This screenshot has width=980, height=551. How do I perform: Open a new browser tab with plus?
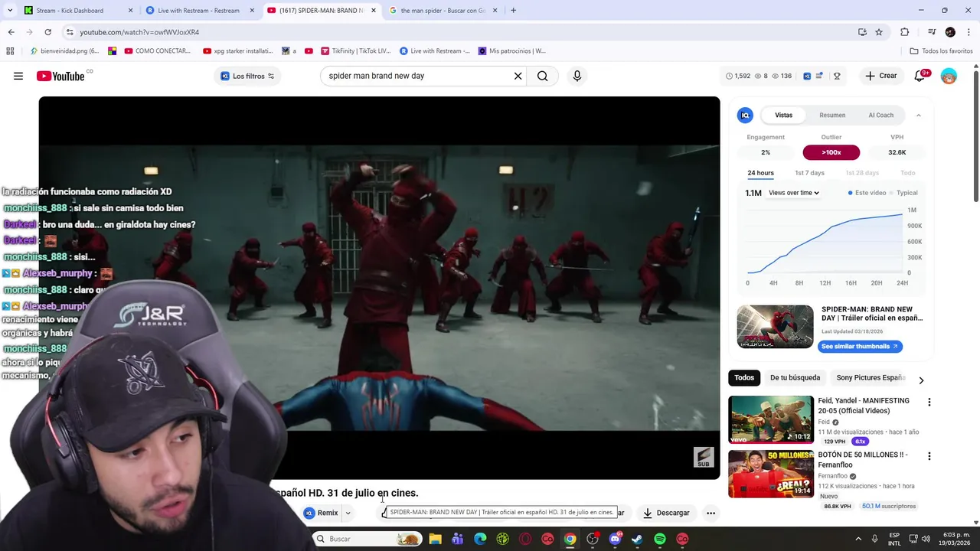[513, 11]
